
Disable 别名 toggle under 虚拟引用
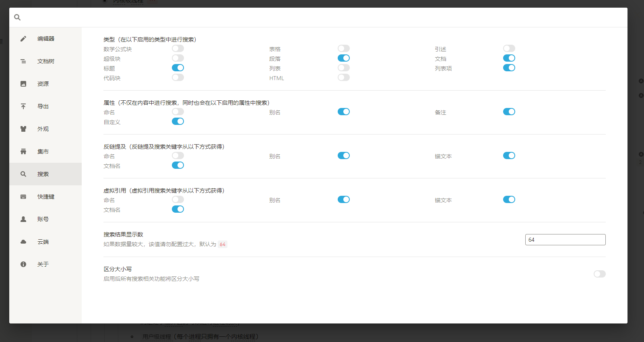(344, 199)
